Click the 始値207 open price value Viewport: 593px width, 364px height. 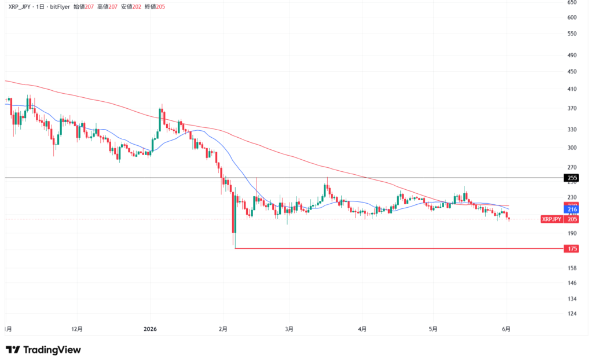click(x=83, y=7)
